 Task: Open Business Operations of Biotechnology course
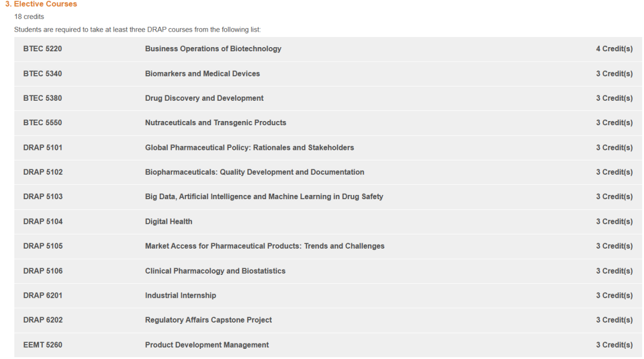(213, 49)
